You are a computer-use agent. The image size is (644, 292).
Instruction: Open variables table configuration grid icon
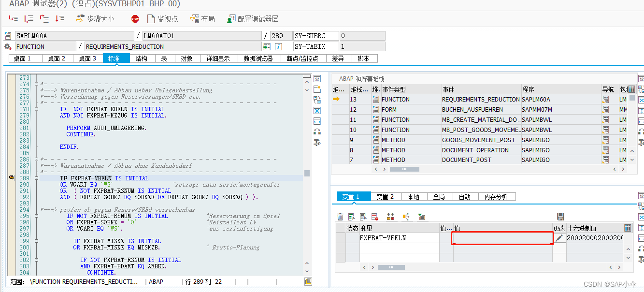[627, 228]
